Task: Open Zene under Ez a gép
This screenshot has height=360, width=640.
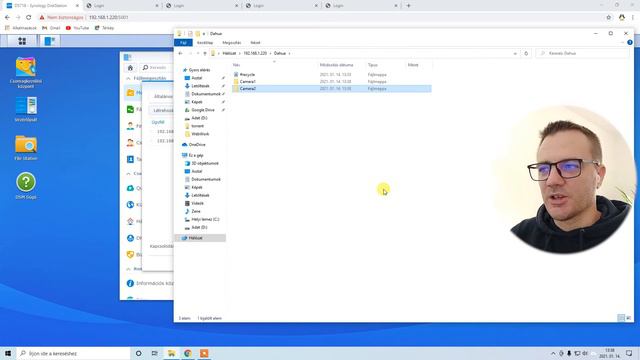Action: click(196, 211)
